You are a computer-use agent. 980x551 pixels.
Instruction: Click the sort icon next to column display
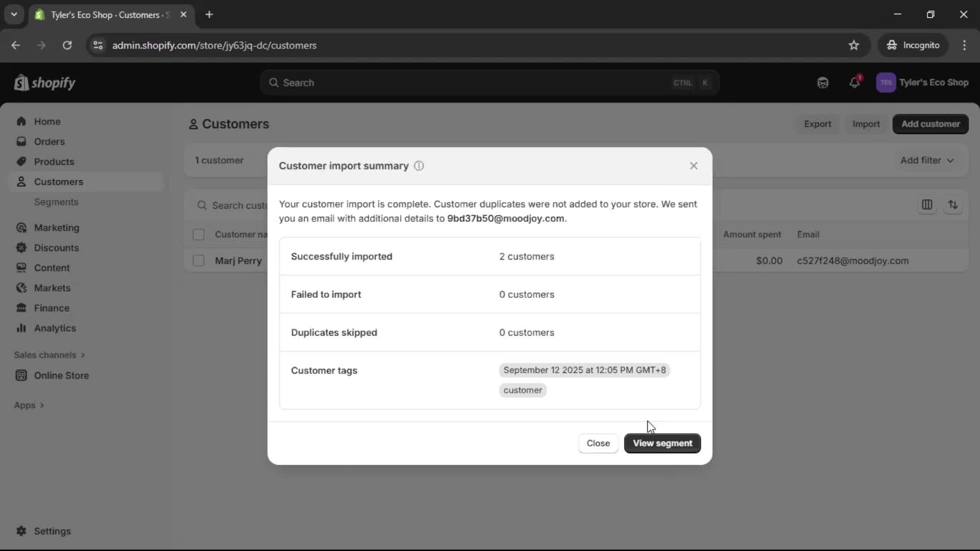(x=953, y=205)
